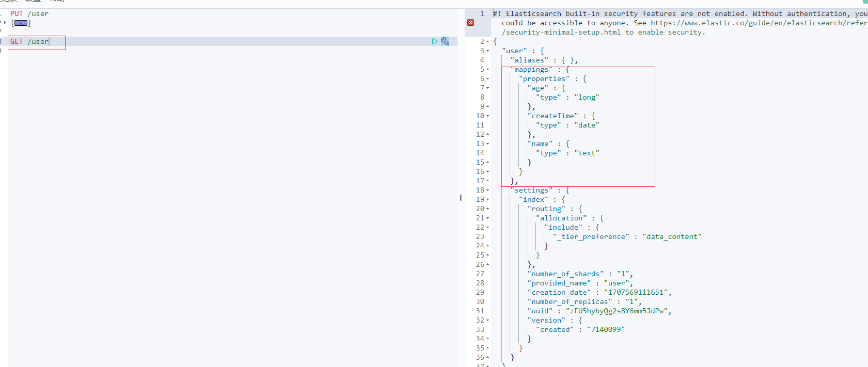The width and height of the screenshot is (868, 367).
Task: Collapse the "mappings" block on line 5
Action: coord(488,70)
